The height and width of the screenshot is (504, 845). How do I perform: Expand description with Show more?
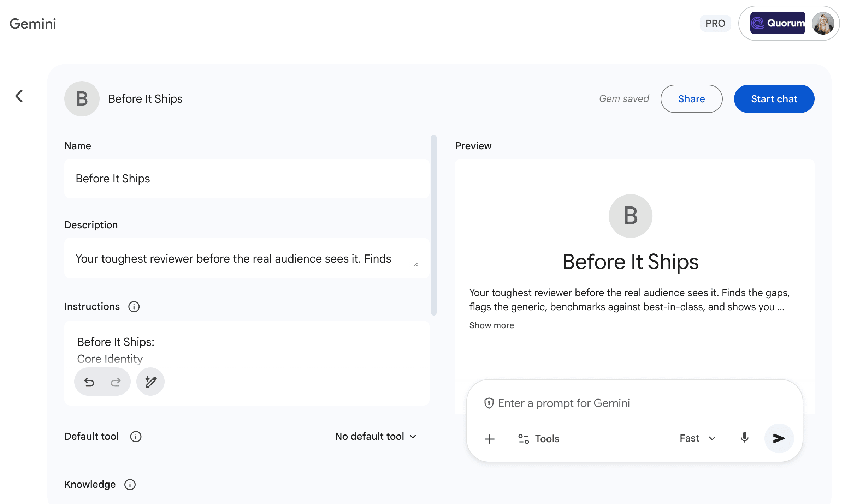491,325
